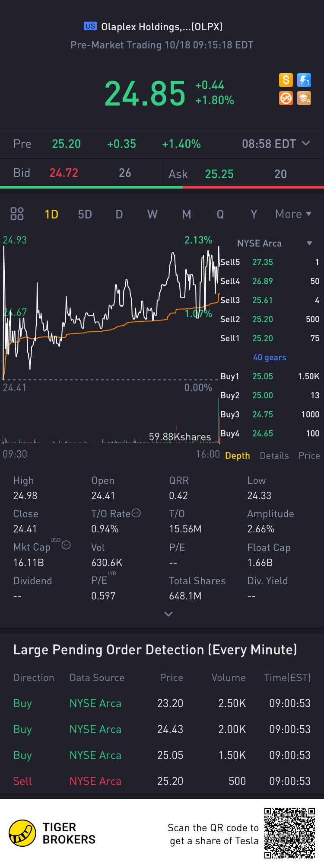Tap the Time(EST) column header
The height and width of the screenshot is (868, 324).
tap(287, 678)
